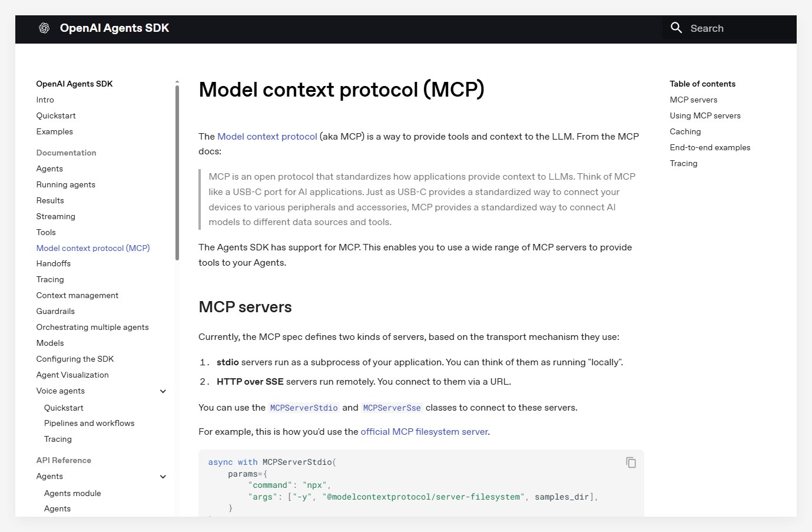Copy the code block with clipboard icon

(x=631, y=462)
